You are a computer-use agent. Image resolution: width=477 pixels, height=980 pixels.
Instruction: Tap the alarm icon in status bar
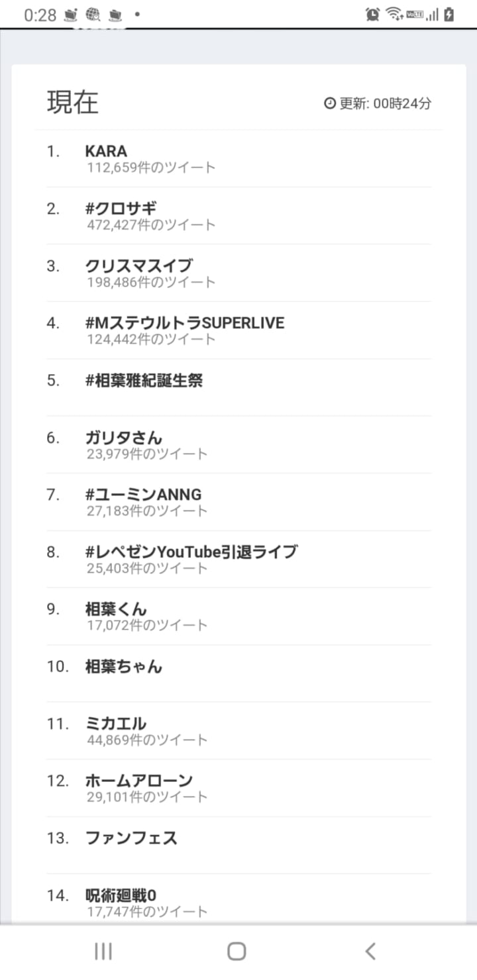coord(373,15)
